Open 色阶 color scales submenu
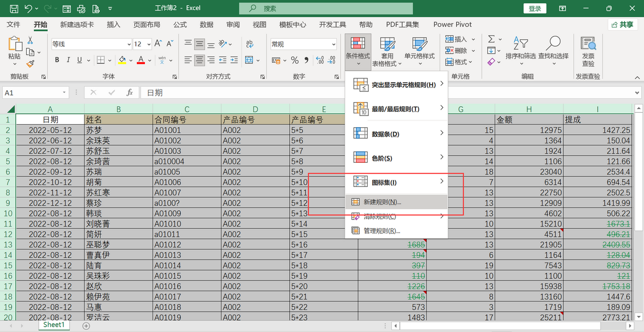Viewport: 644px width, 332px height. click(x=397, y=158)
